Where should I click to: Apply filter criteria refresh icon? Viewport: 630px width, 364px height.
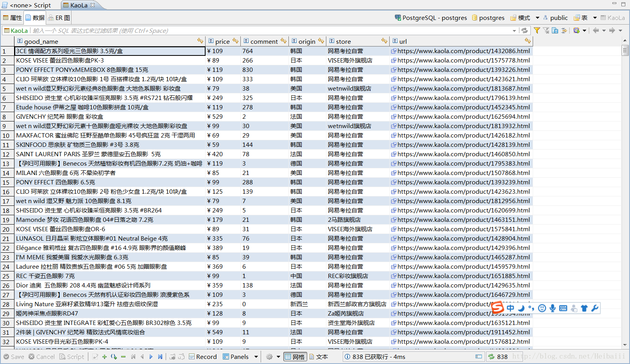(524, 30)
